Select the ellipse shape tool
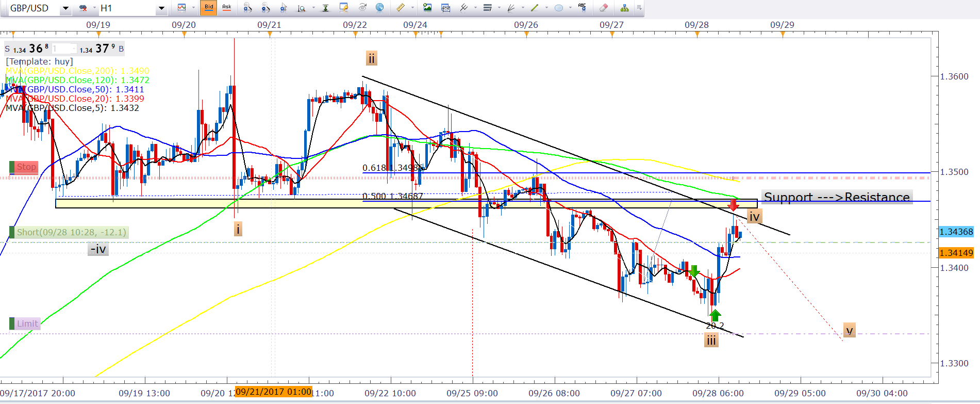980x404 pixels. (558, 8)
